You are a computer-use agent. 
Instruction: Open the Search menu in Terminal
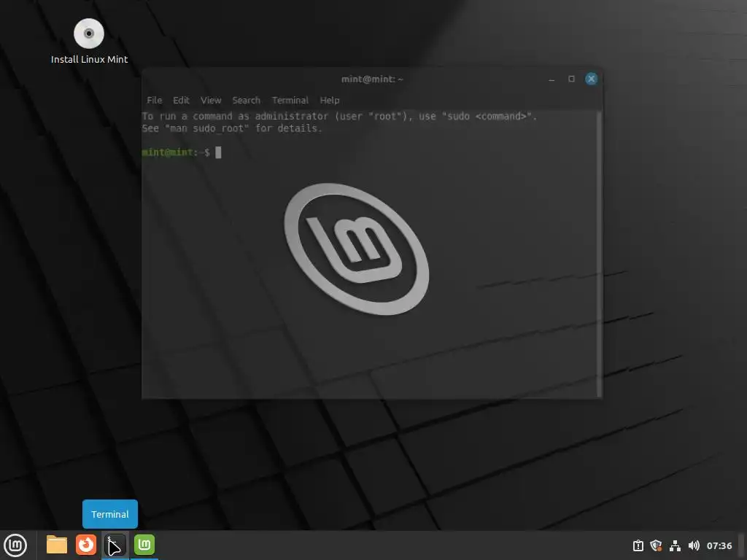247,100
